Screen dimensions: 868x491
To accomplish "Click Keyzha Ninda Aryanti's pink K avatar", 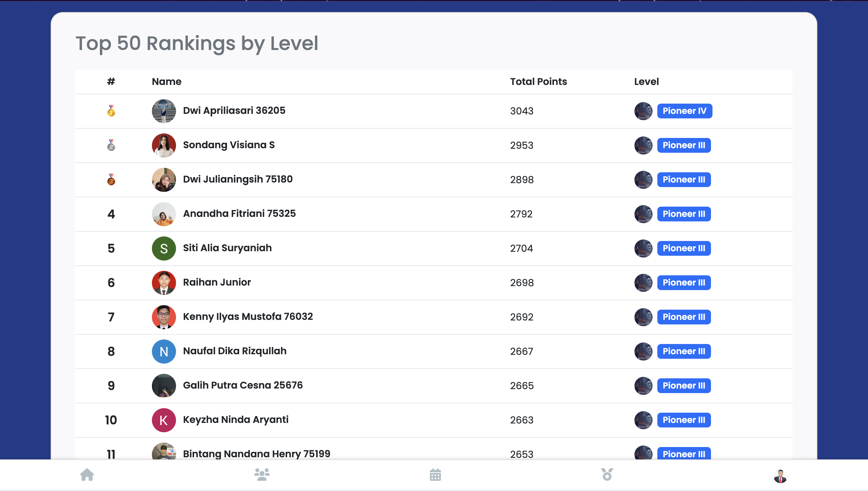I will (x=164, y=420).
